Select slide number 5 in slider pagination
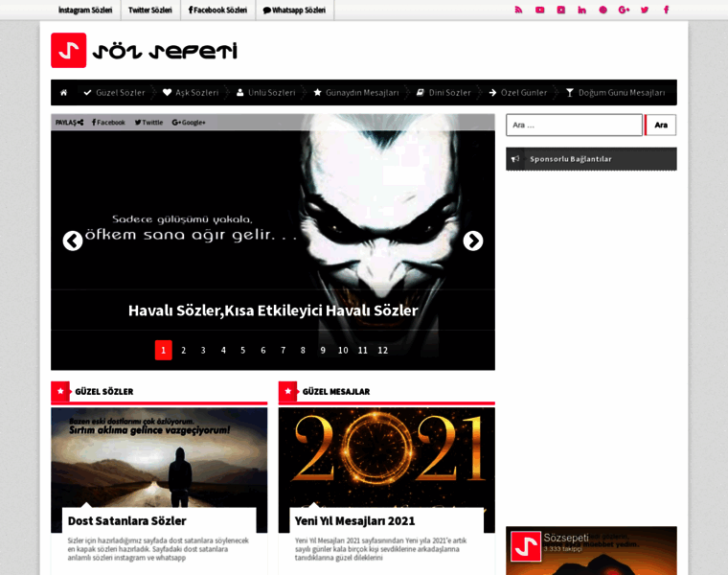728x575 pixels. pos(243,350)
